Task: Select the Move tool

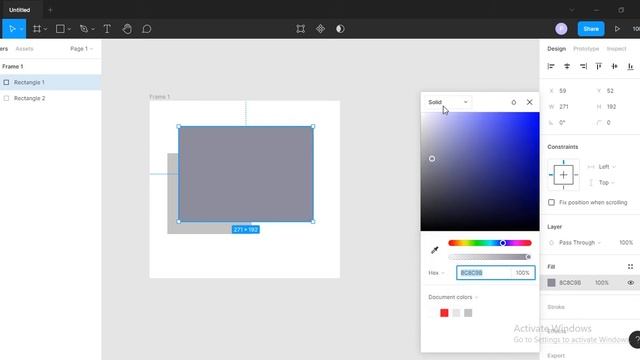Action: coord(12,29)
